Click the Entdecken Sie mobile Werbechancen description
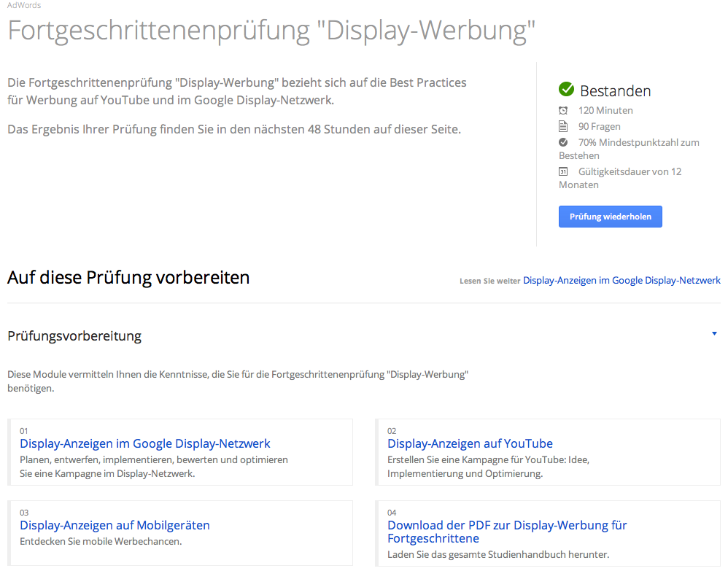728x571 pixels. 101,541
